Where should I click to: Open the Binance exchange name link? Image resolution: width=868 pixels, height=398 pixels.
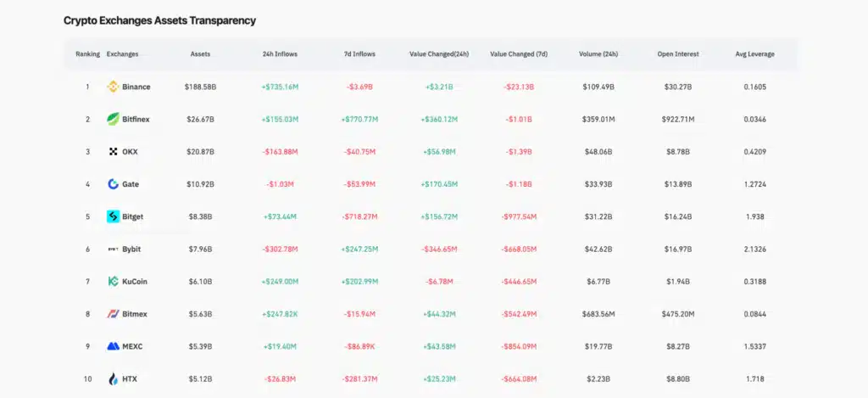coord(136,87)
